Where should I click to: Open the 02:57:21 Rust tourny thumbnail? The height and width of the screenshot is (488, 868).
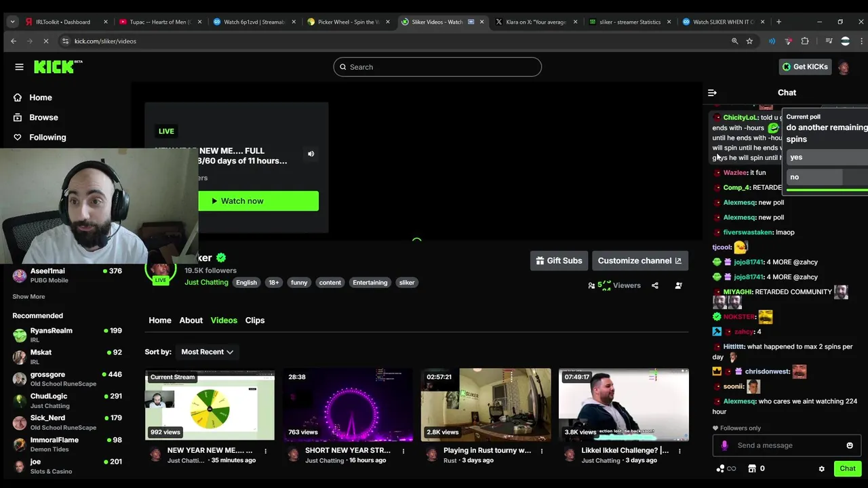click(x=486, y=405)
